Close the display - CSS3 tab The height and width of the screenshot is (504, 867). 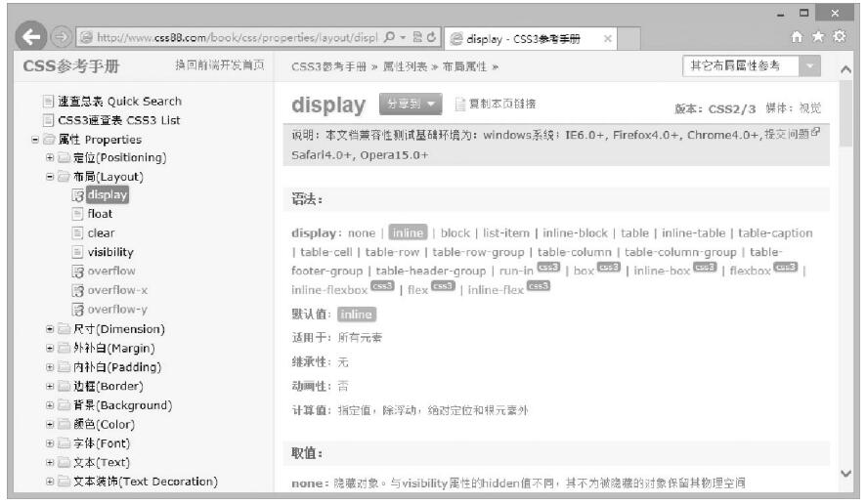pos(607,39)
